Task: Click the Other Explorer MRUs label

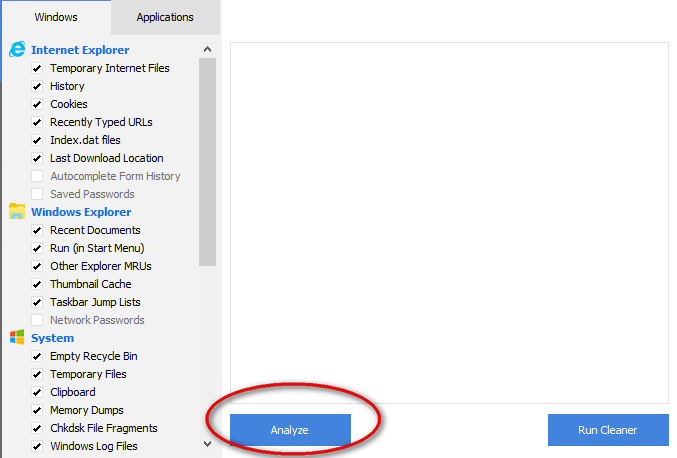Action: coord(101,266)
